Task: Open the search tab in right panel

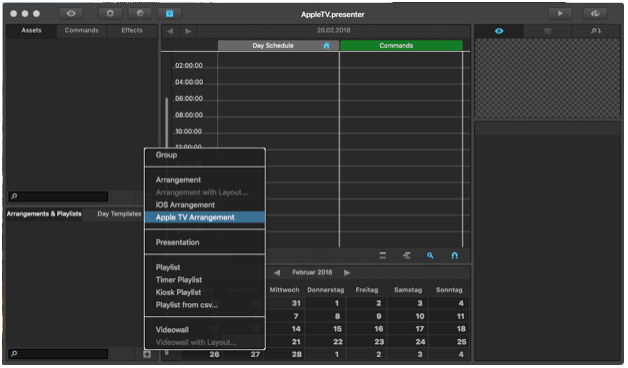Action: [596, 31]
